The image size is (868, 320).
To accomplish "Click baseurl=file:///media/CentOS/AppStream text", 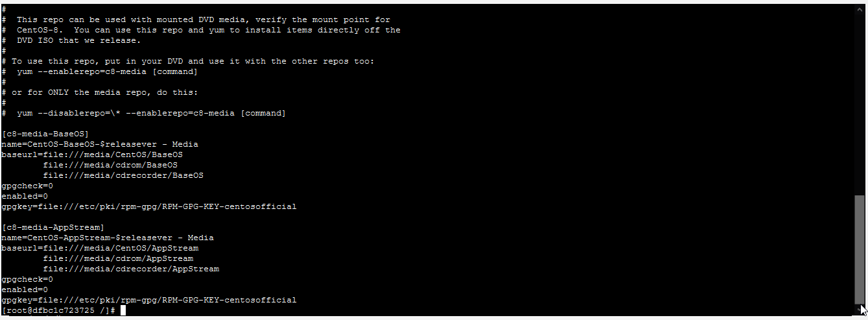I will (x=100, y=248).
